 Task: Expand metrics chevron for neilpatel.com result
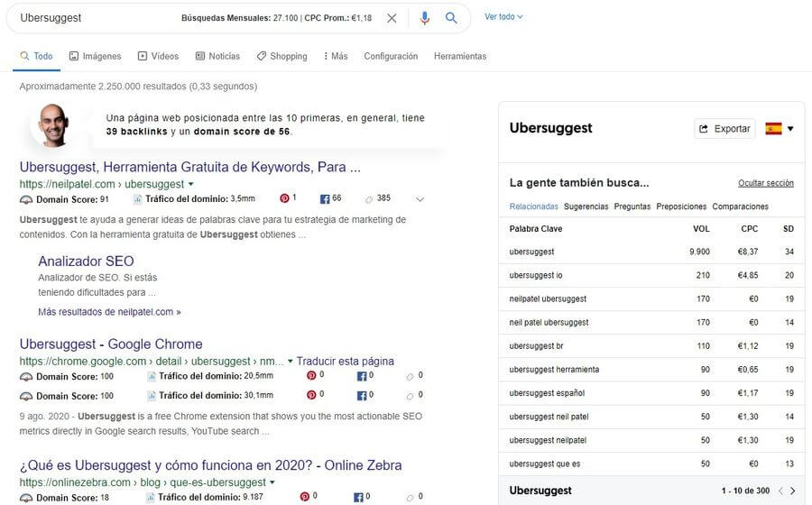click(420, 199)
